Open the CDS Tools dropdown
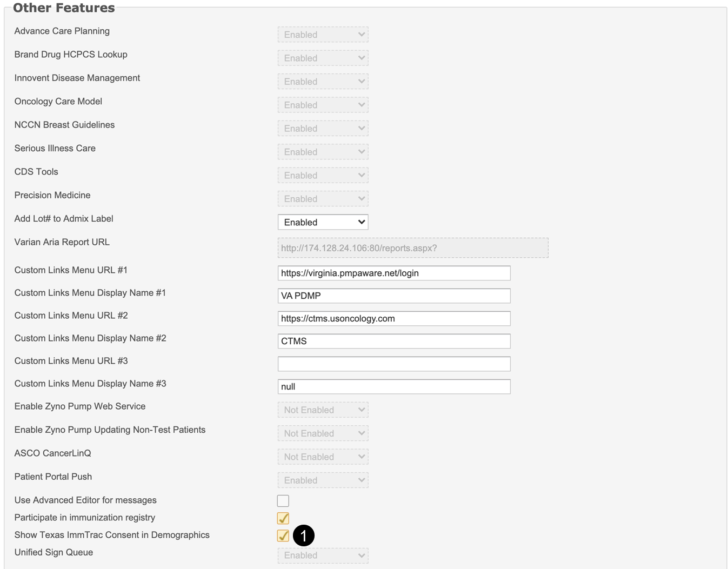 coord(323,176)
